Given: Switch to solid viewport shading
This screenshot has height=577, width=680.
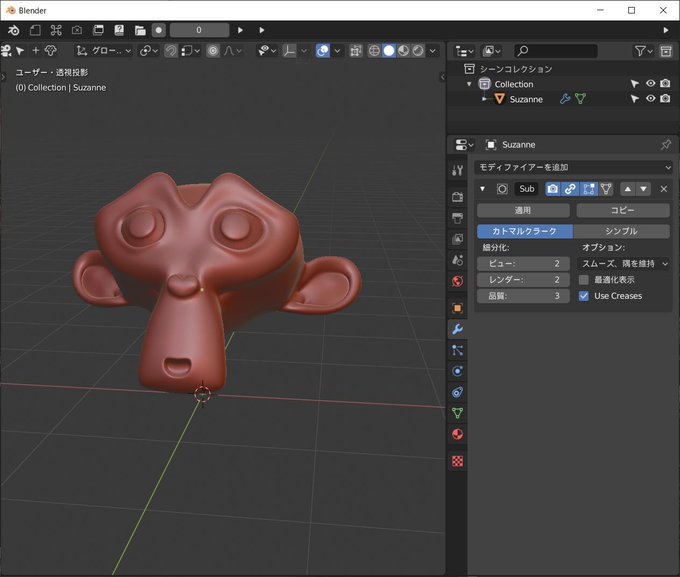Looking at the screenshot, I should (x=389, y=51).
